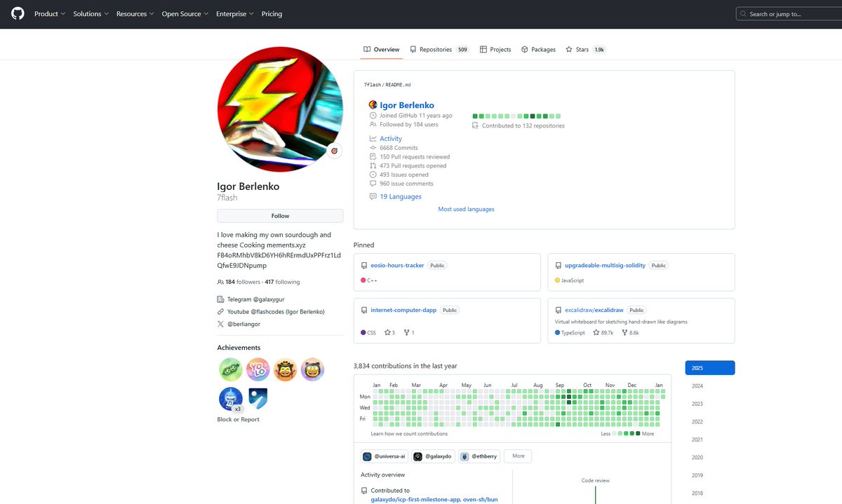Click the eosio-hours-tracker repo icon
The height and width of the screenshot is (504, 842).
tap(364, 266)
